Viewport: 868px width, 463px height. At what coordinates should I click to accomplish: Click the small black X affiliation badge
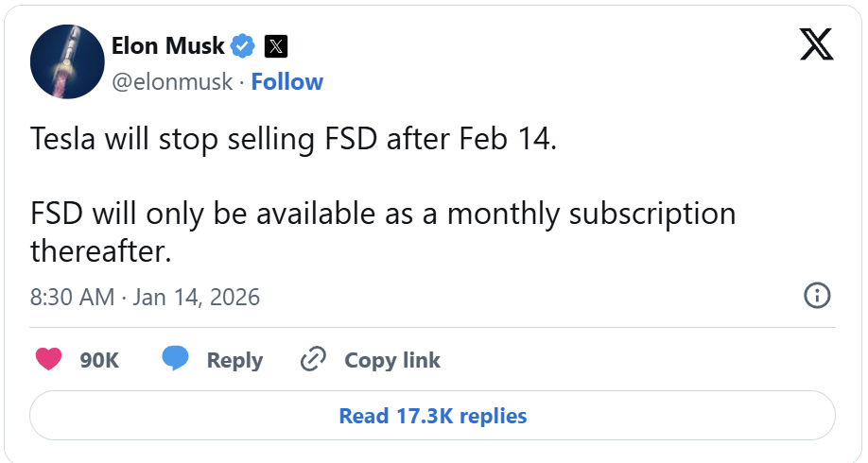click(x=275, y=45)
